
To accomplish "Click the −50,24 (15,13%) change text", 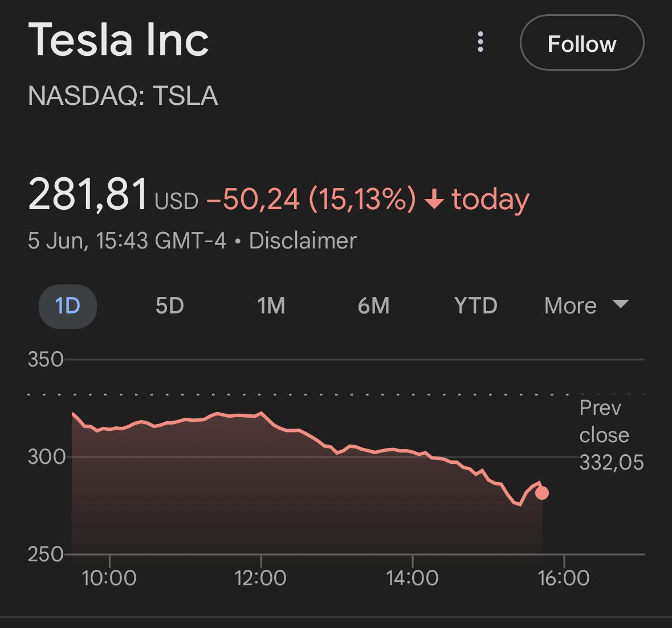I will (311, 199).
